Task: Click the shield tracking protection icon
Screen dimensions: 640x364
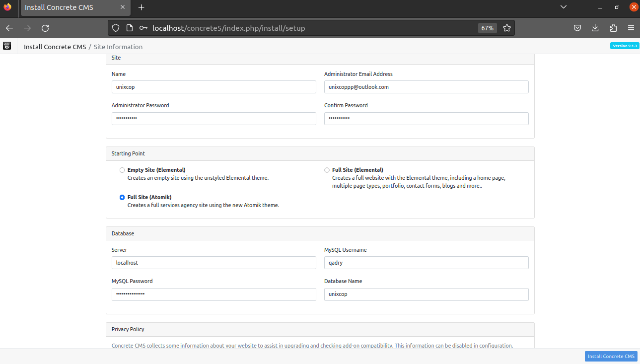Action: 116,28
